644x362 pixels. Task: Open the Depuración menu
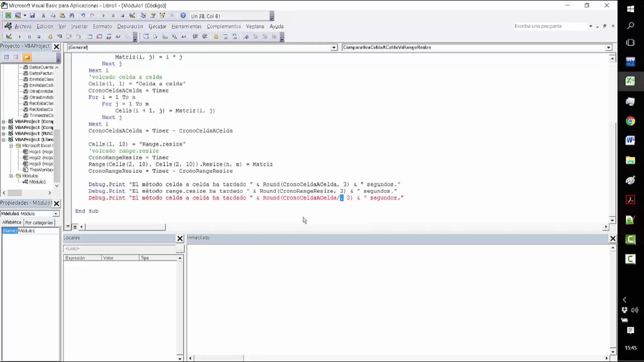point(130,26)
